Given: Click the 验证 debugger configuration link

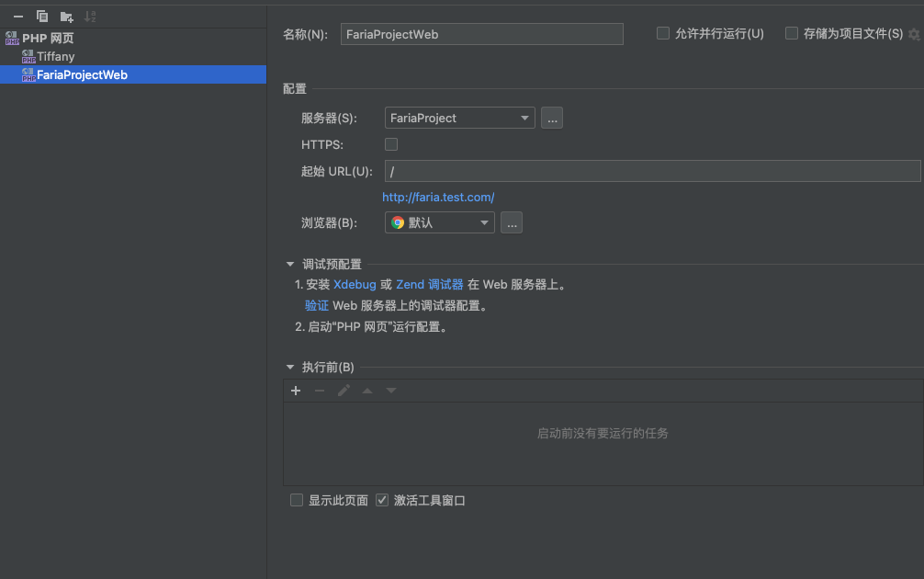Looking at the screenshot, I should click(317, 306).
